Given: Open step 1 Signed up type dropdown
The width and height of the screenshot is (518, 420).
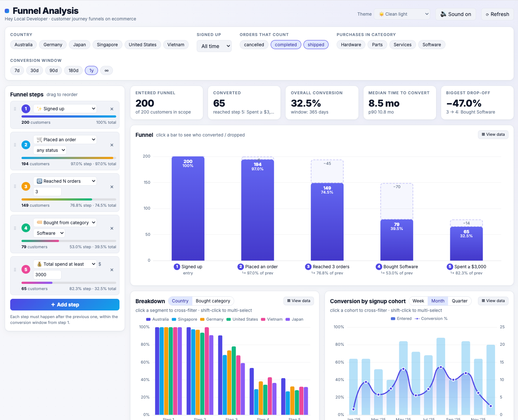Looking at the screenshot, I should (x=65, y=109).
